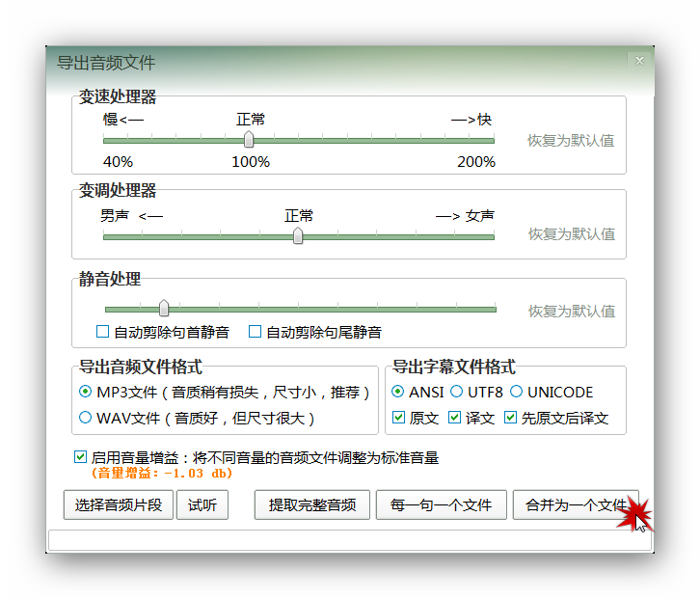Uncheck the 原文 checkbox
The width and height of the screenshot is (700, 599).
coord(398,418)
